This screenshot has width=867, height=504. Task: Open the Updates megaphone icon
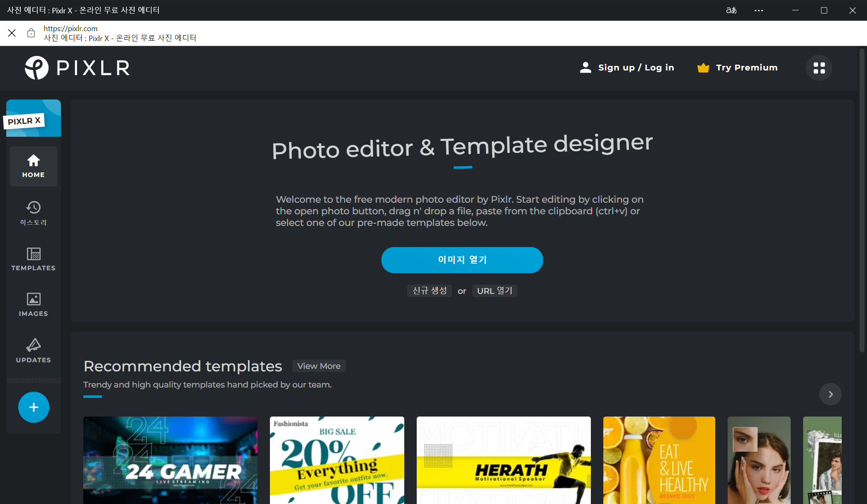(34, 351)
